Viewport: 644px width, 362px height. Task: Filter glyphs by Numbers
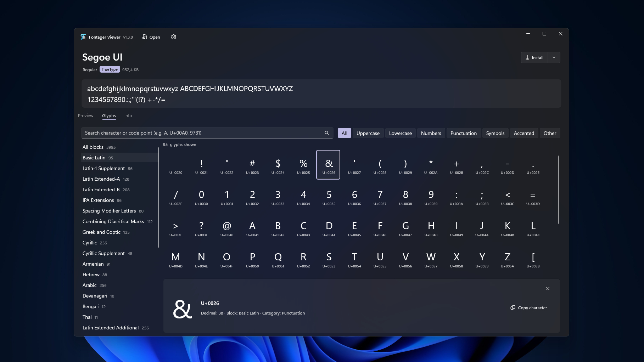(x=431, y=133)
